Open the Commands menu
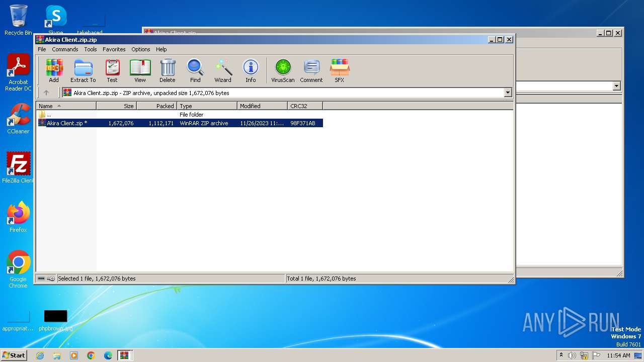The image size is (644, 362). (x=65, y=49)
